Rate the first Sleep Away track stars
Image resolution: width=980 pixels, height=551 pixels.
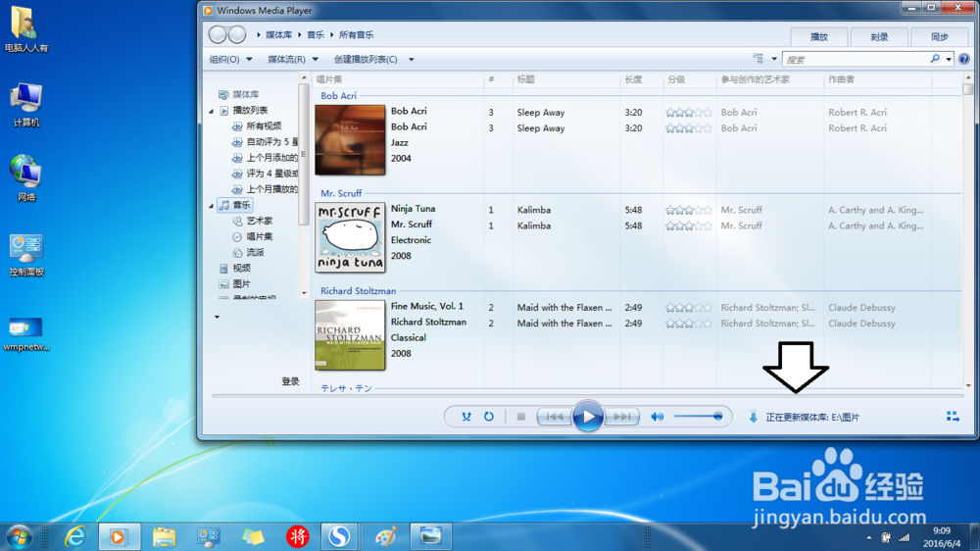(689, 113)
